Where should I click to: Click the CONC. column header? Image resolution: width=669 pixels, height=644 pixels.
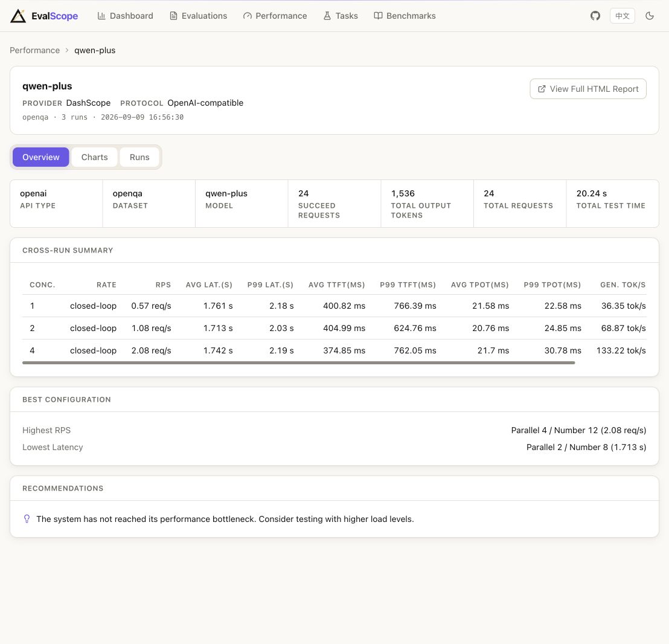[x=42, y=285]
